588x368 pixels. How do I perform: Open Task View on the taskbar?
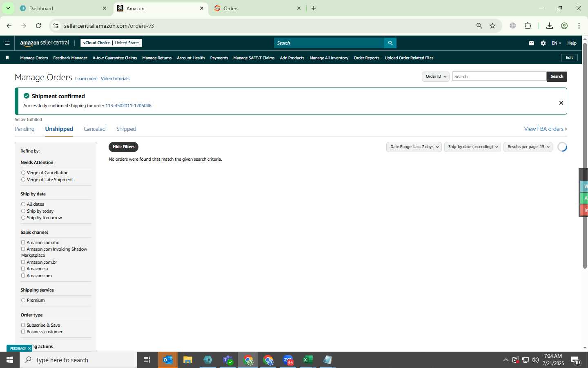[147, 360]
